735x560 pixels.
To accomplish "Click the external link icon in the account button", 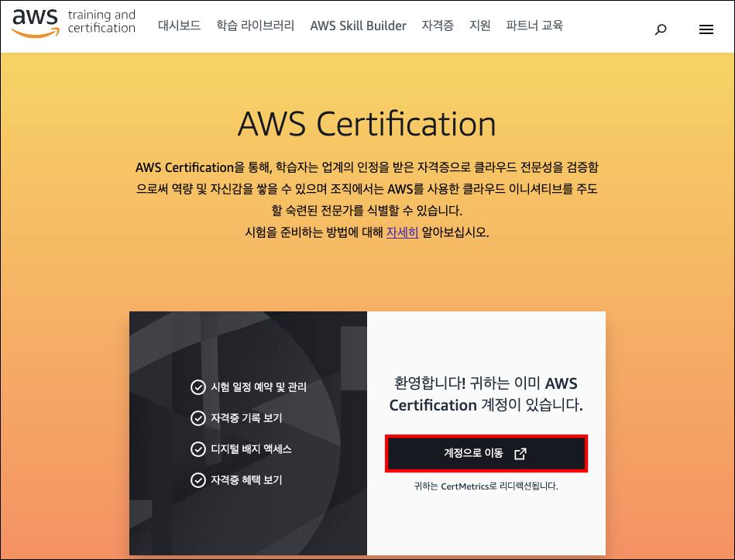I will pyautogui.click(x=520, y=454).
